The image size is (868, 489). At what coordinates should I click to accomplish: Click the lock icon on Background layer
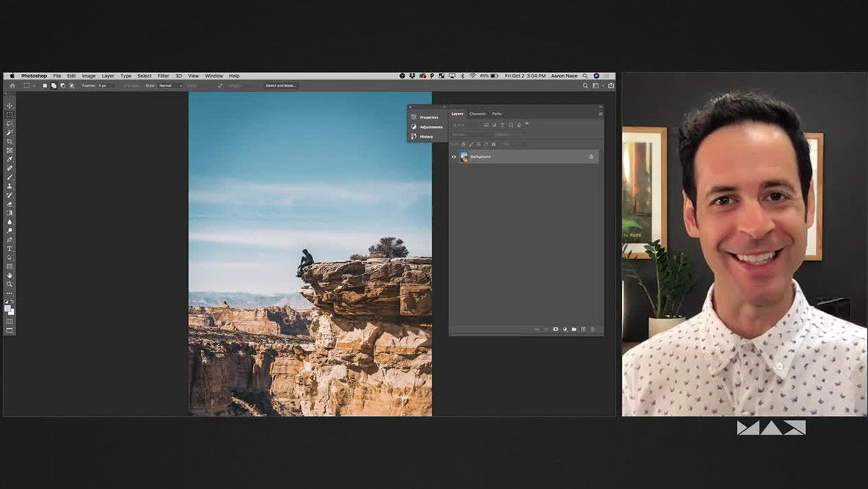pyautogui.click(x=591, y=157)
